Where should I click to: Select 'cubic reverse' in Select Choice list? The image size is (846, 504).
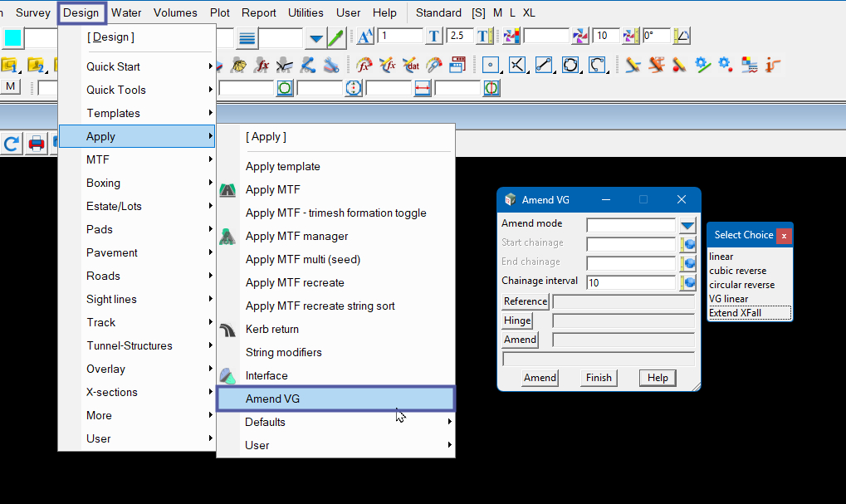click(737, 271)
